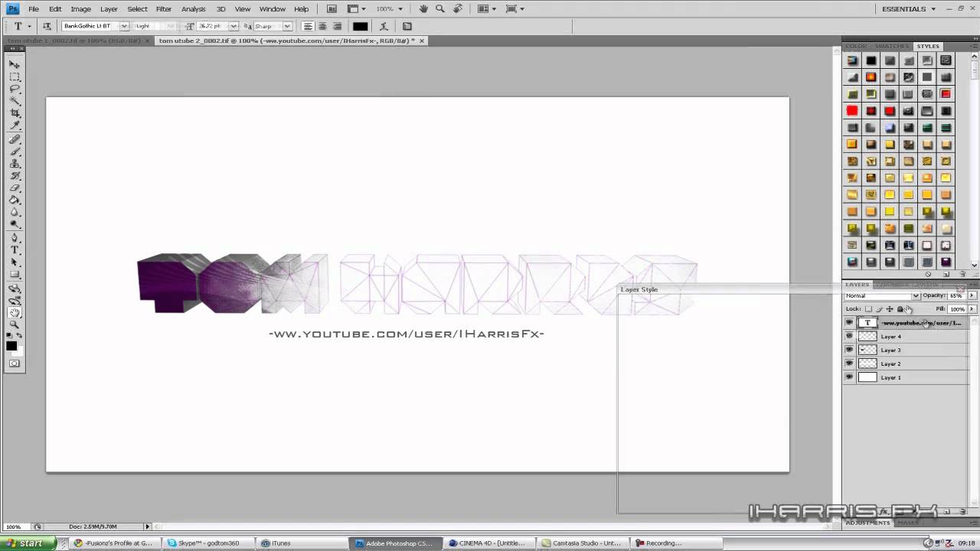Select the Path Selection tool
This screenshot has width=980, height=551.
tap(15, 262)
